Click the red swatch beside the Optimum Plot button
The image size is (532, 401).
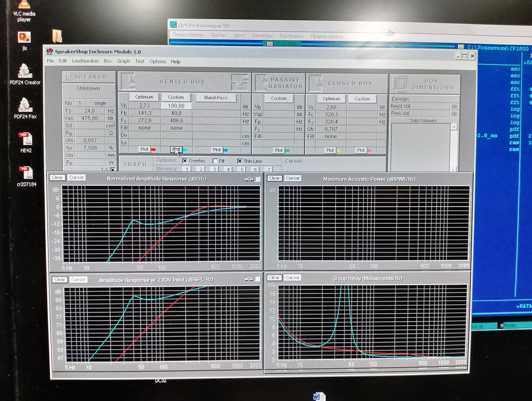[x=153, y=149]
